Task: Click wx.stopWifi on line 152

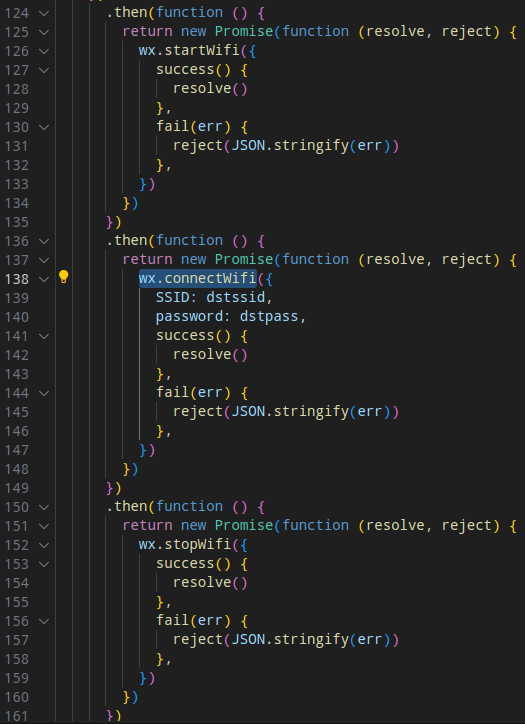Action: [185, 544]
